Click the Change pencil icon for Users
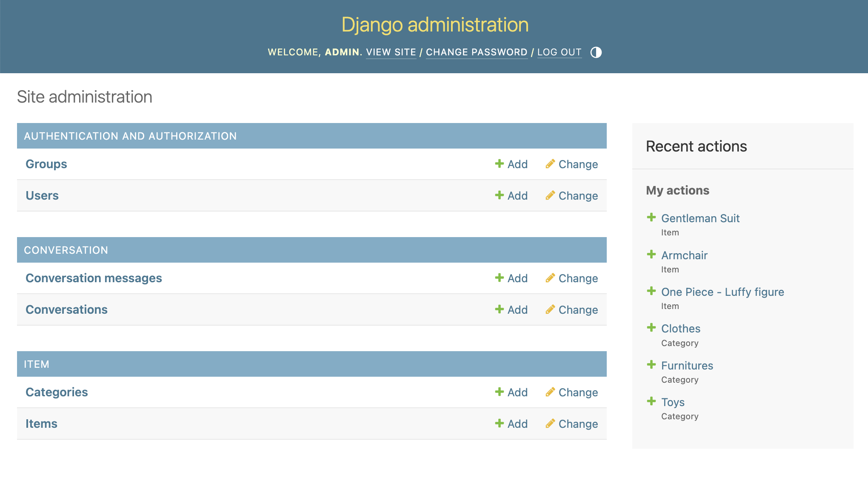Screen dimensions: 868x481 pyautogui.click(x=550, y=195)
